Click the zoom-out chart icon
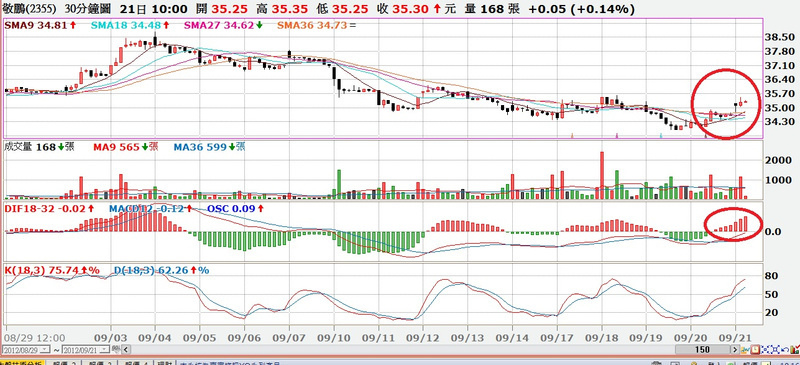The height and width of the screenshot is (365, 800). click(775, 350)
